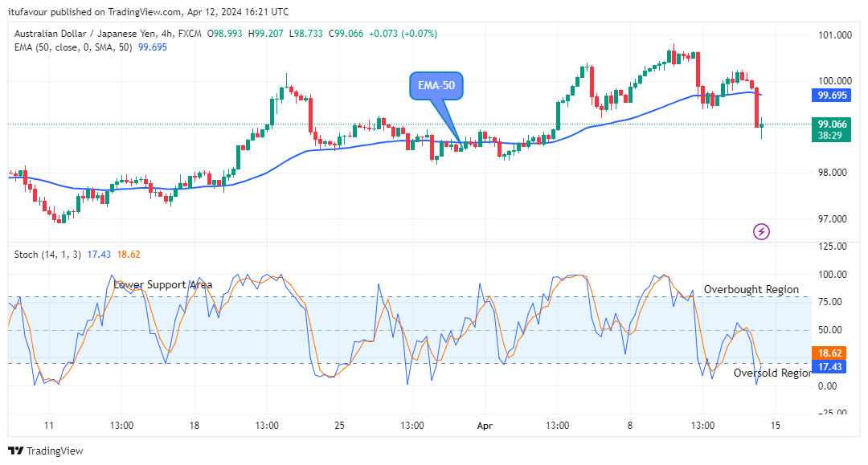The width and height of the screenshot is (868, 465).
Task: Select the Stoch (14, 1, 3) indicator legend
Action: [x=47, y=255]
